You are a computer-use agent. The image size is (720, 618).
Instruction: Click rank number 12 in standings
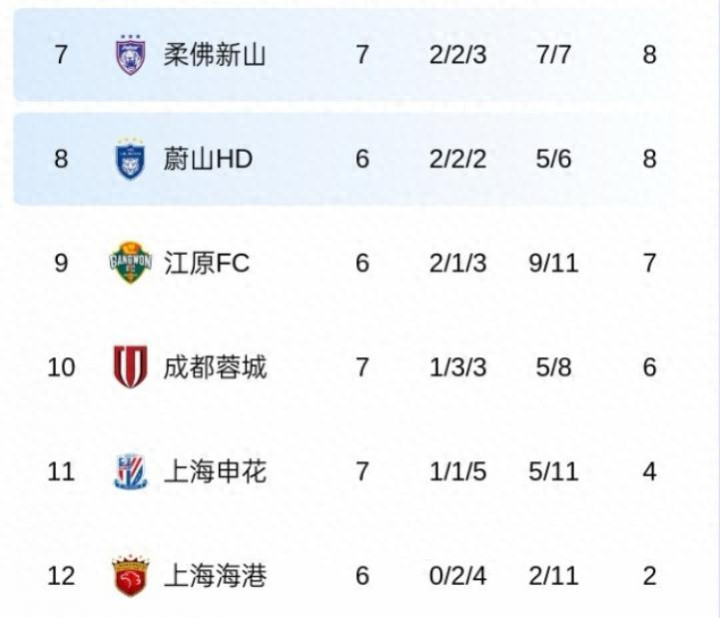pyautogui.click(x=61, y=576)
